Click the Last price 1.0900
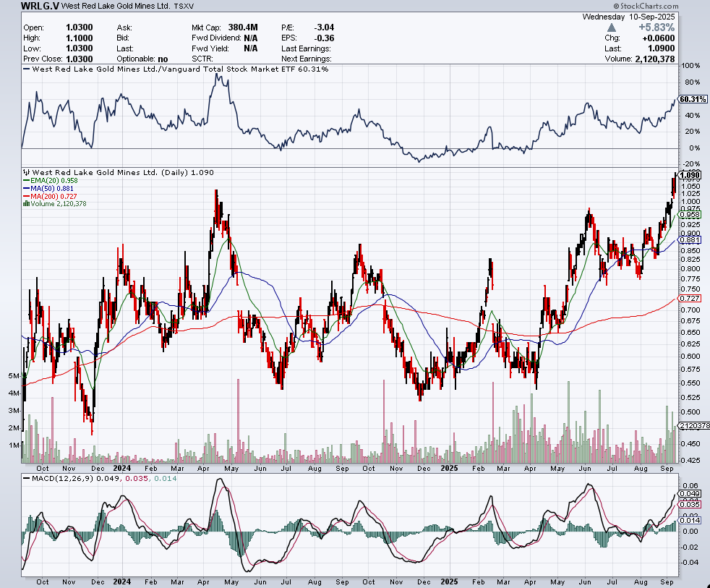Screen dimensions: 710x588 coord(661,48)
